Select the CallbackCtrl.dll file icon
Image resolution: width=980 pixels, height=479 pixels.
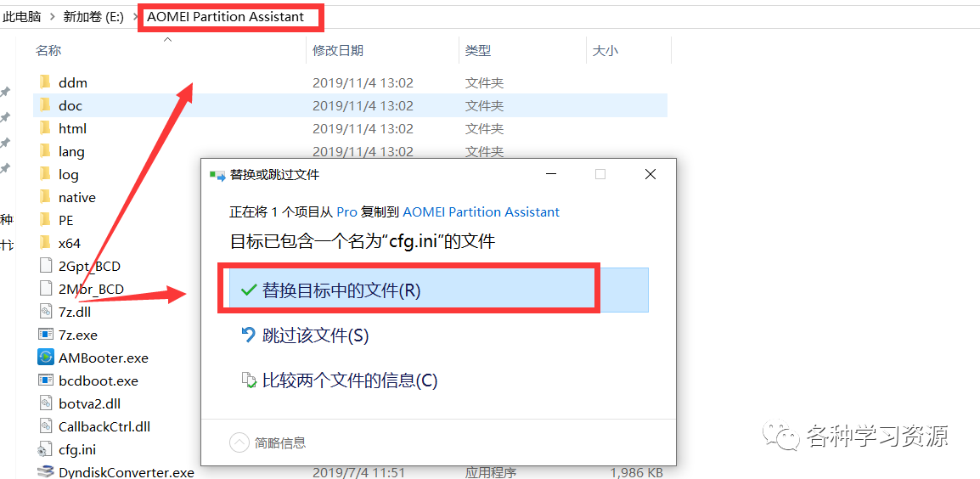[x=45, y=426]
